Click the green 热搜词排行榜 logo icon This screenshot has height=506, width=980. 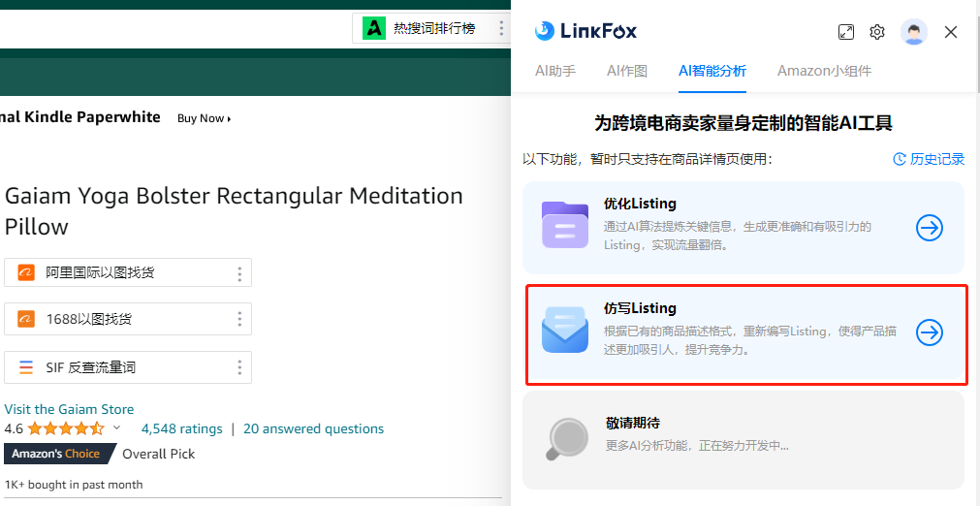[x=374, y=28]
